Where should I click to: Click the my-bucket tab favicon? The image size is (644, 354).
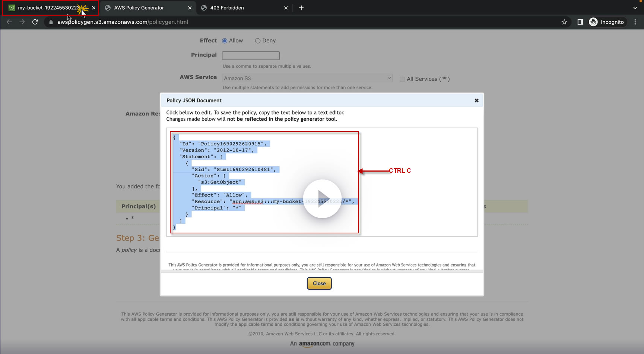(x=12, y=8)
